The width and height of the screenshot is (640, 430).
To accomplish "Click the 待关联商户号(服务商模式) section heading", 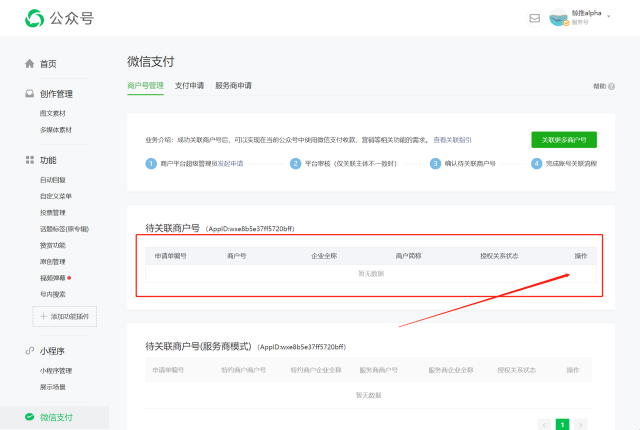I will tap(198, 346).
